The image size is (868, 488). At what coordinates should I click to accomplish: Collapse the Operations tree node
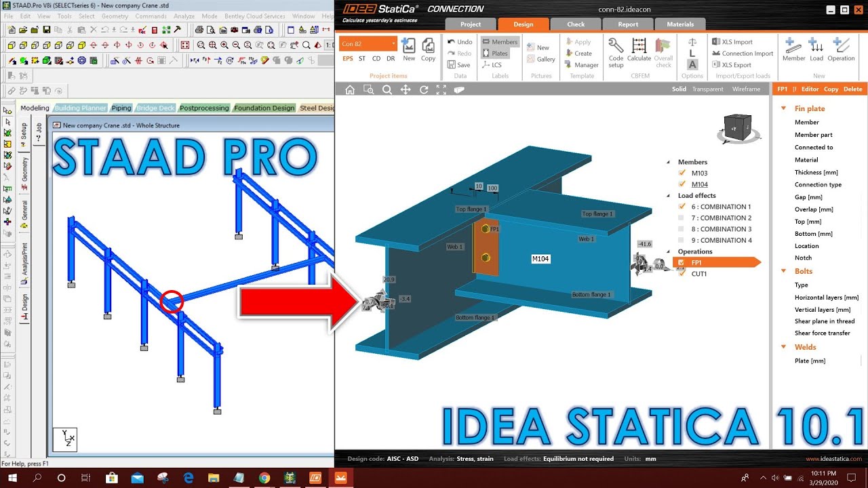click(x=667, y=251)
